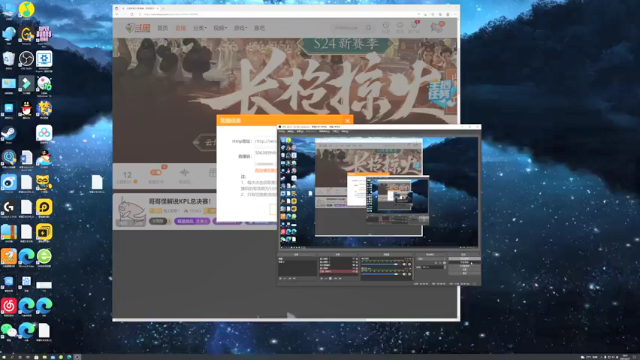
Task: Expand the 分类 dropdown in Douyu navigation
Action: tap(200, 28)
